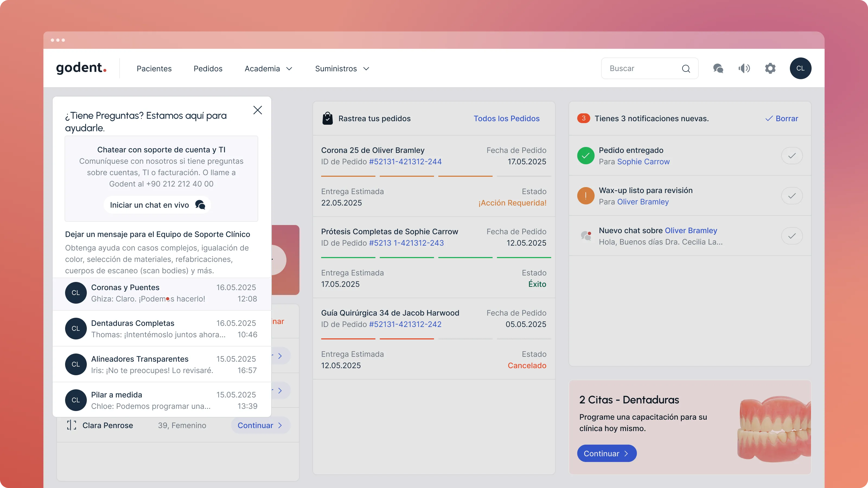The width and height of the screenshot is (868, 488).
Task: Close the support help panel
Action: click(257, 110)
